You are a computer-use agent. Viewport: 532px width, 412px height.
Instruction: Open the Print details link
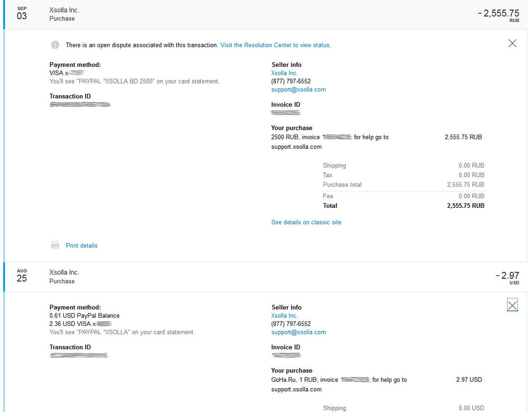coord(81,246)
